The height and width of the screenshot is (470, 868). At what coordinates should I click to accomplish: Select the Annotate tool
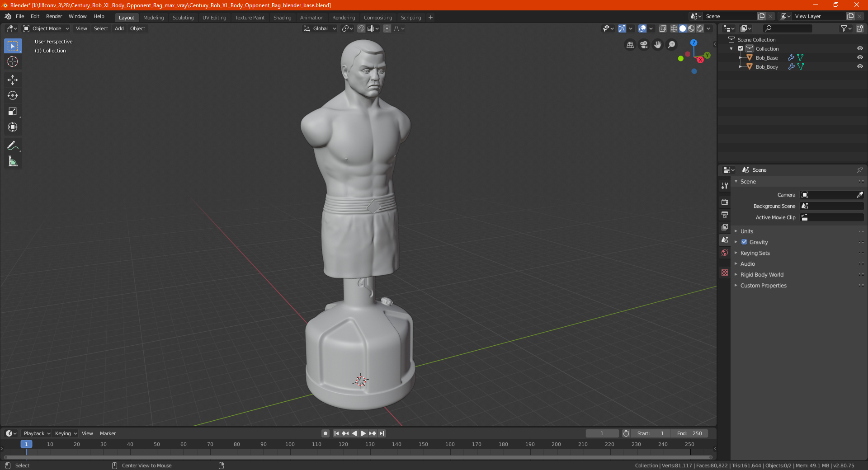[x=13, y=146]
